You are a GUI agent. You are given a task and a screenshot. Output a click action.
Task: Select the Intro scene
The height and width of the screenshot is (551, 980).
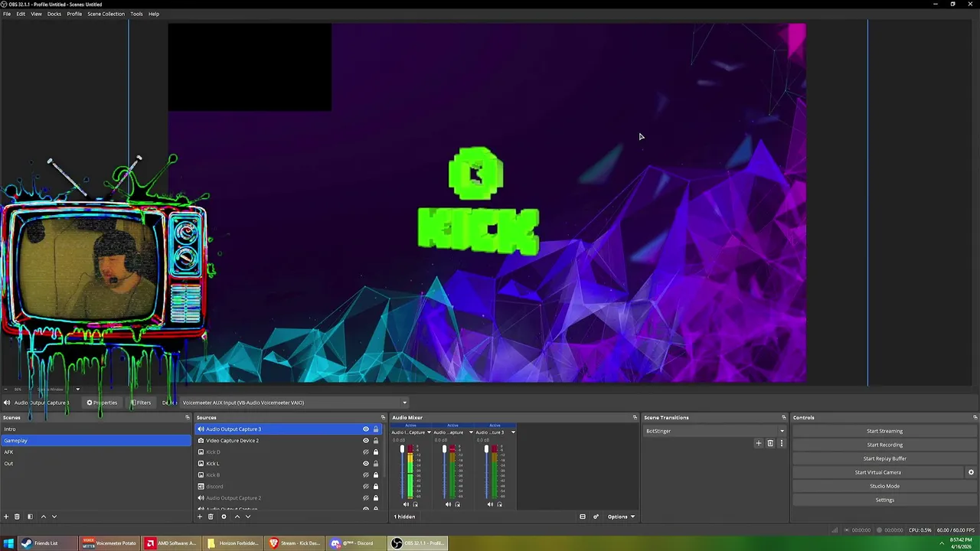(x=96, y=429)
